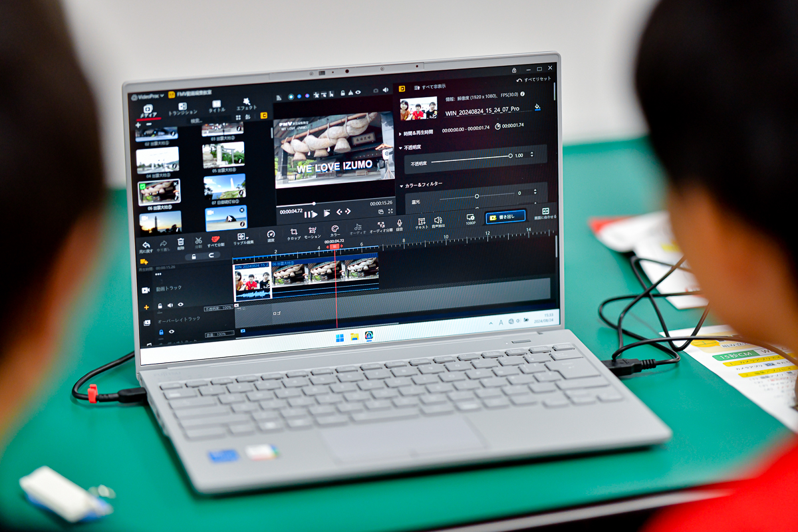Click the 不透明度 opacity slider handle
The width and height of the screenshot is (798, 532).
point(510,156)
